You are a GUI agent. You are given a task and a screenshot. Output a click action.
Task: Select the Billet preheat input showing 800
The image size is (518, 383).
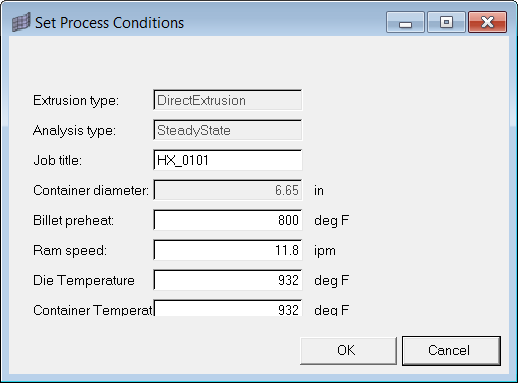228,220
